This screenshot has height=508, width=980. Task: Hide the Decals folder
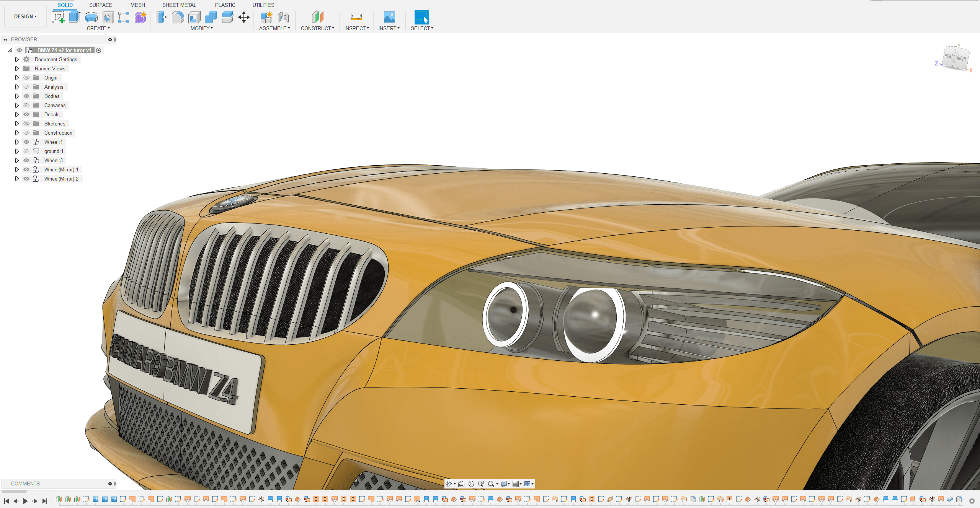[x=26, y=114]
